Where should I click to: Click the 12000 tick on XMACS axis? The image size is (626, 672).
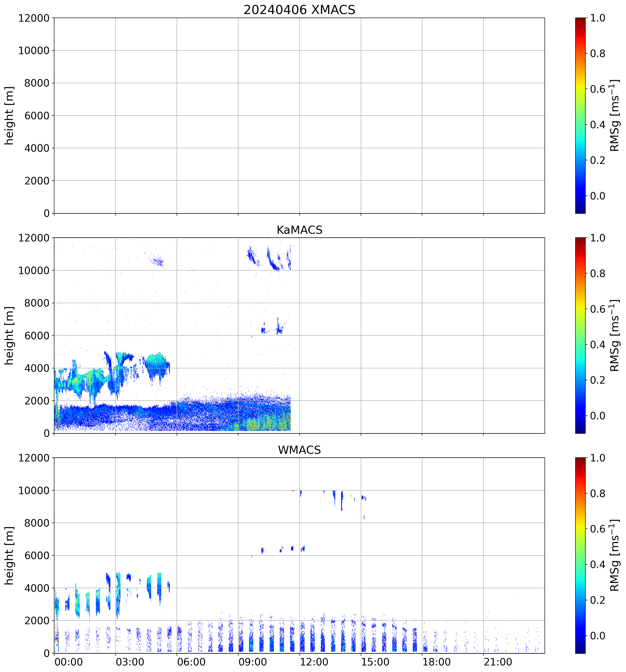click(x=34, y=18)
